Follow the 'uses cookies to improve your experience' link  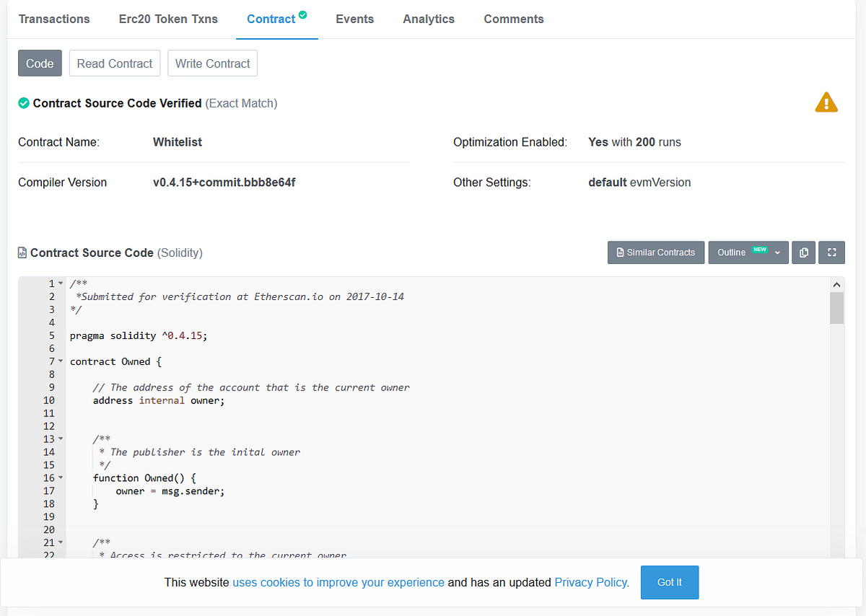click(x=338, y=582)
